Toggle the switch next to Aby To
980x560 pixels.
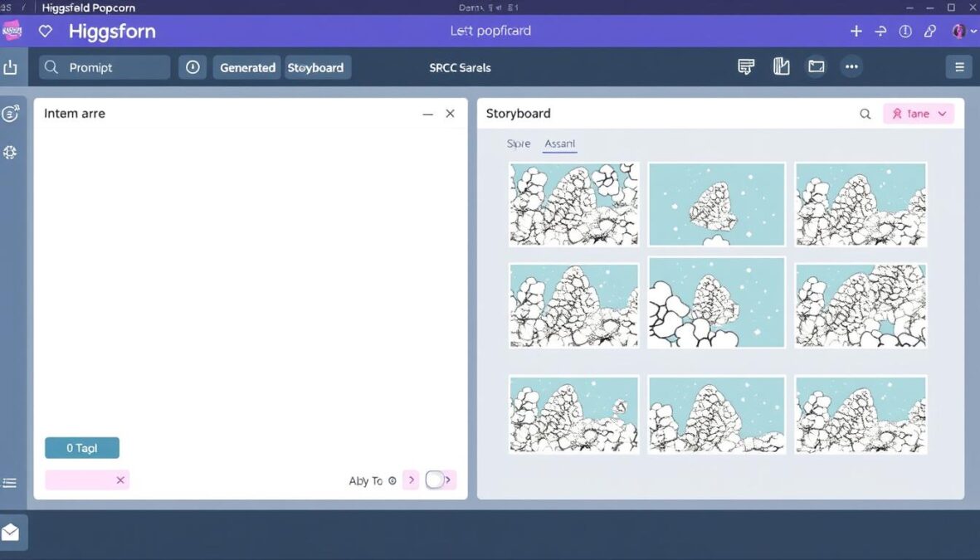[440, 480]
